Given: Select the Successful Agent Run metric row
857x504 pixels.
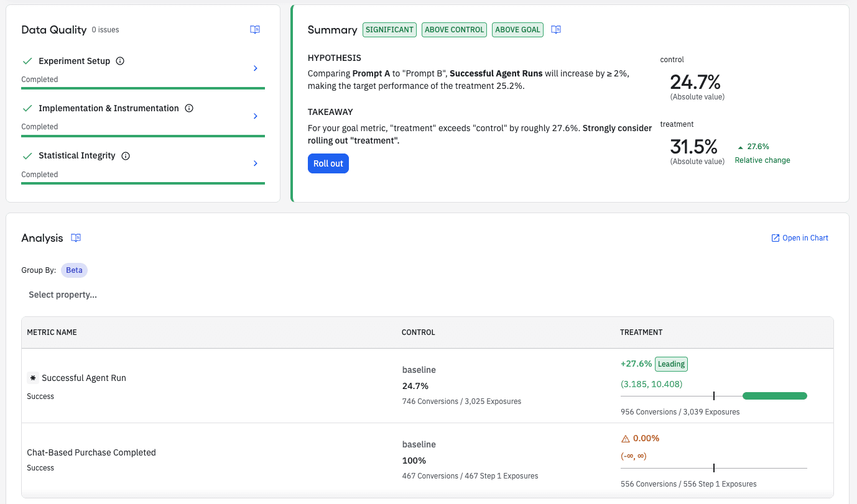Looking at the screenshot, I should 84,378.
